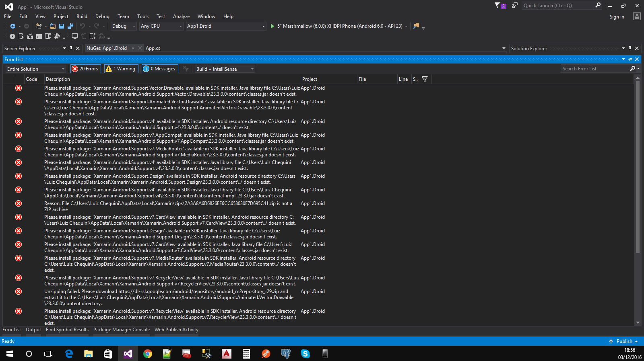Open the Android Adb command prompt icon
Screen dimensions: 644x361
pyautogui.click(x=39, y=36)
